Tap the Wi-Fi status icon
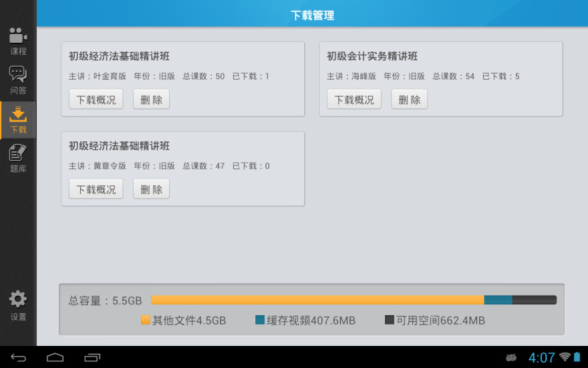588x368 pixels. [565, 357]
